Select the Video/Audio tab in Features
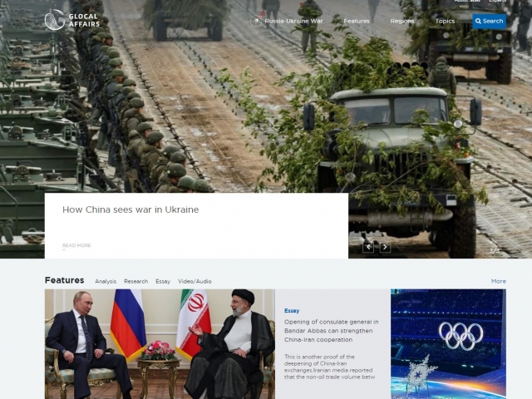 (x=195, y=281)
